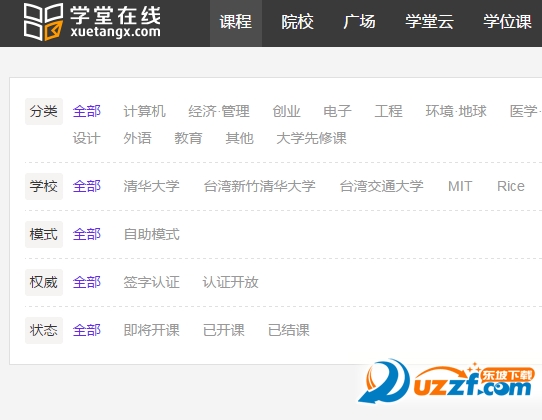The height and width of the screenshot is (420, 542).
Task: Select 全部 in the 状态 row
Action: click(x=87, y=330)
